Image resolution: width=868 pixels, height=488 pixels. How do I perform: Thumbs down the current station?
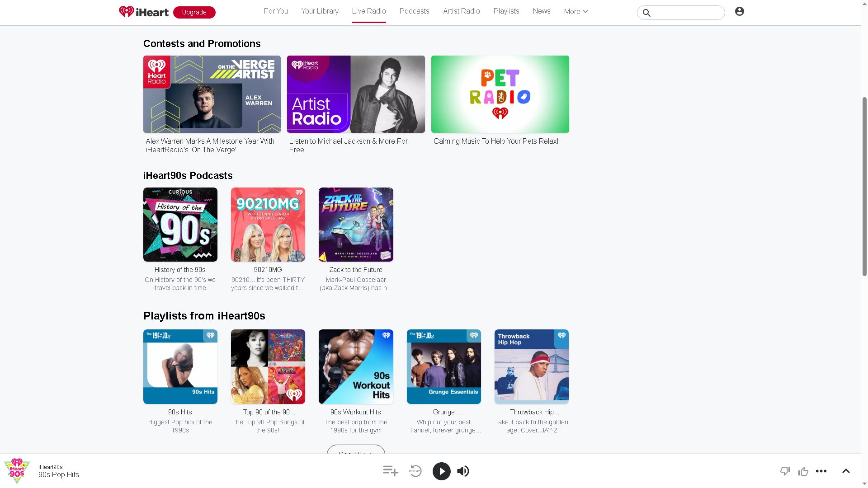785,471
